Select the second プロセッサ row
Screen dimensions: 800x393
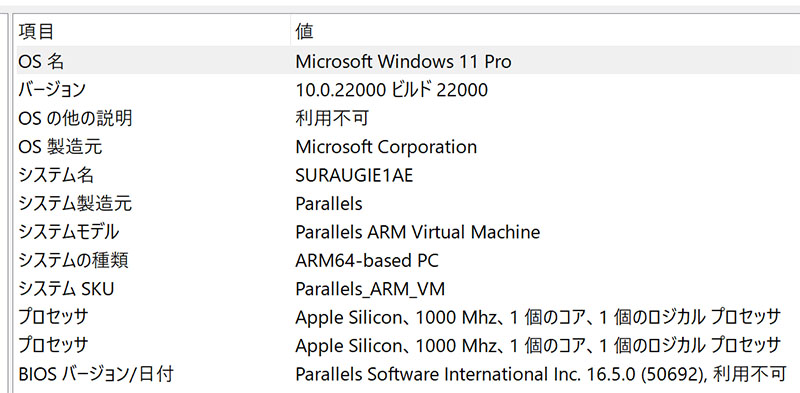tap(408, 346)
